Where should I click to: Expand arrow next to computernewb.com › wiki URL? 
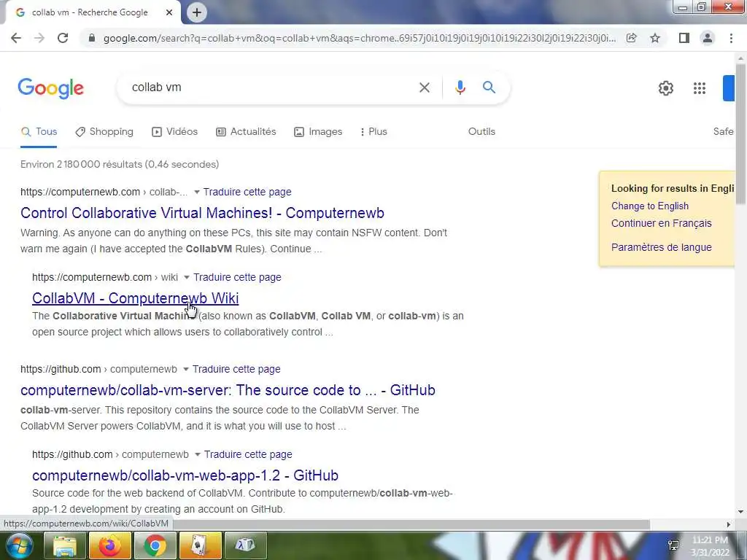(187, 278)
